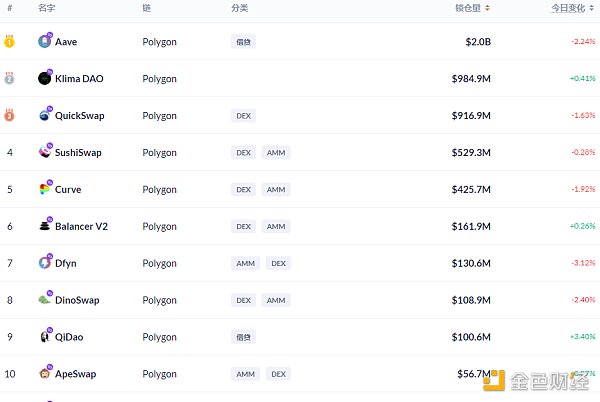Click the Curve rainbow logo icon

tap(45, 189)
